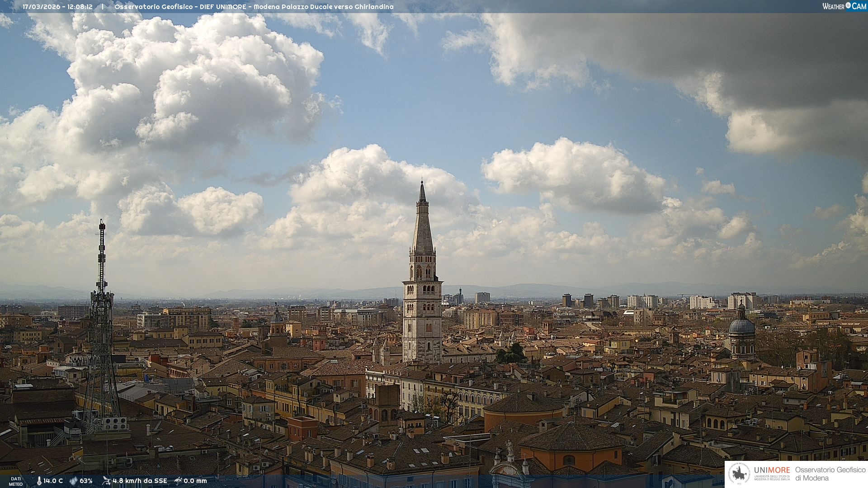The width and height of the screenshot is (868, 488).
Task: Click the 14.0 C temperature reading
Action: 53,481
